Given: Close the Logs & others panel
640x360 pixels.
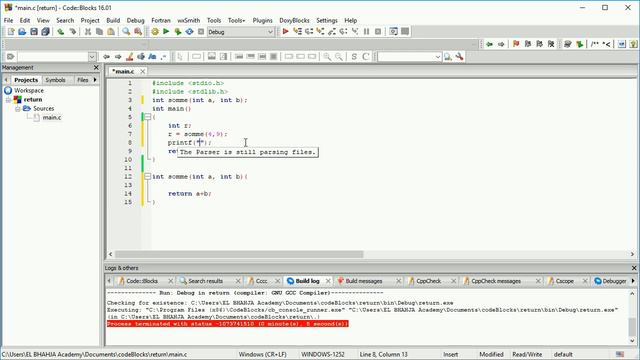Looking at the screenshot, I should click(634, 268).
